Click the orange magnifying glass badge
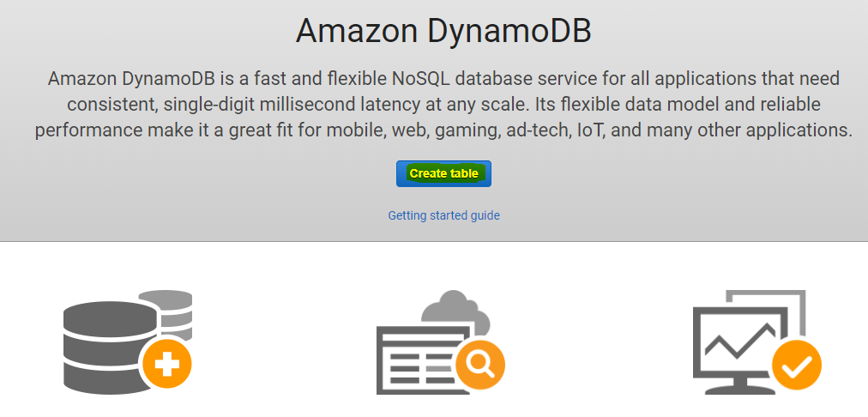Viewport: 868px width, 417px height. point(480,366)
